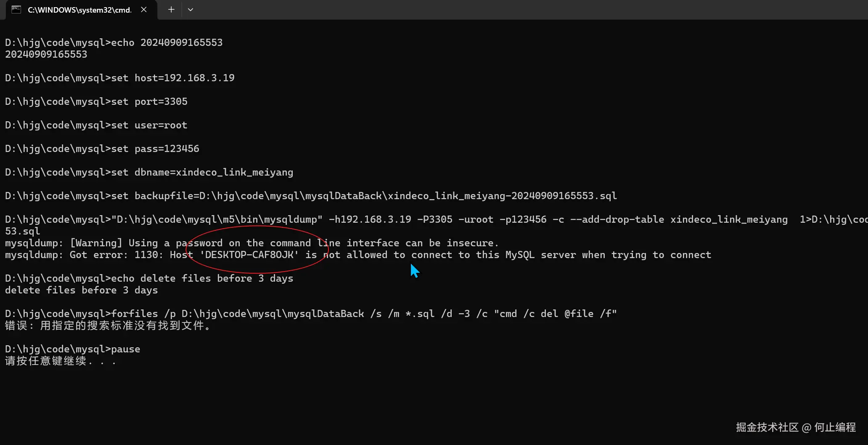This screenshot has height=445, width=868.
Task: Click the set backupfile command line
Action: point(311,196)
